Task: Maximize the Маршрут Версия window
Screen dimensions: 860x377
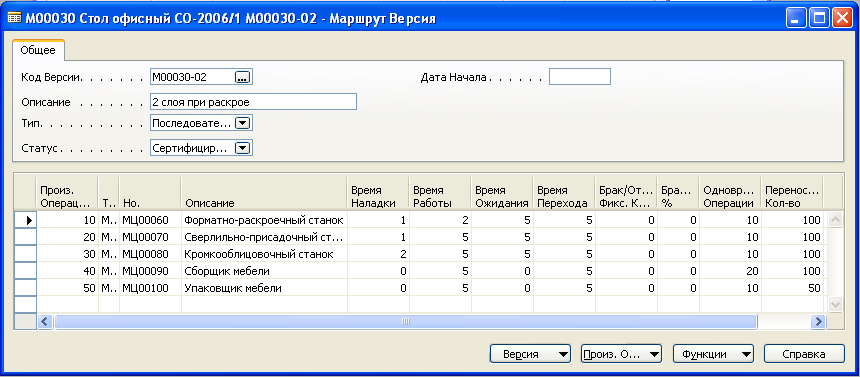Action: coord(819,19)
